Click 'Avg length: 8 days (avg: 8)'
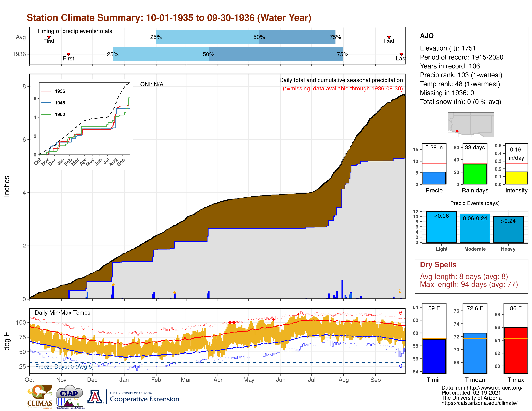532x411 pixels. [x=464, y=277]
